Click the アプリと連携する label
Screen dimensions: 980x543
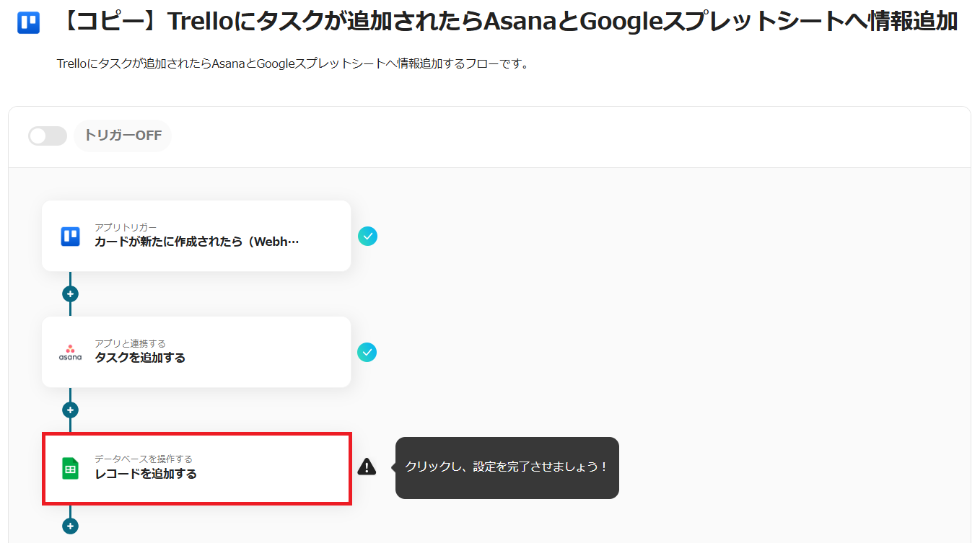click(130, 344)
